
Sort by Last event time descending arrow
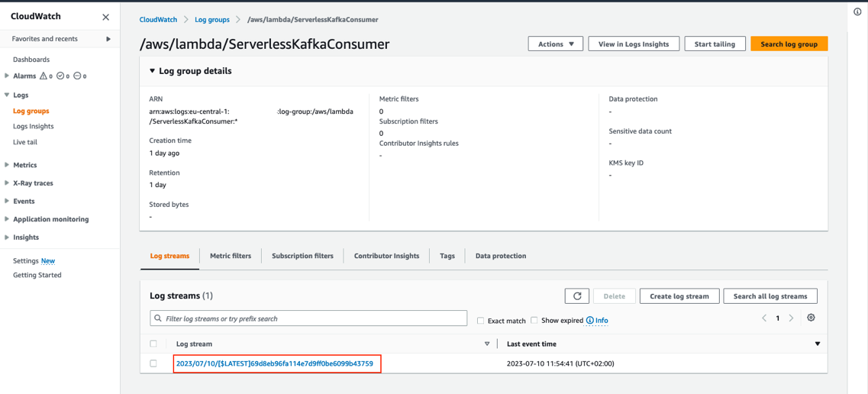pyautogui.click(x=818, y=344)
